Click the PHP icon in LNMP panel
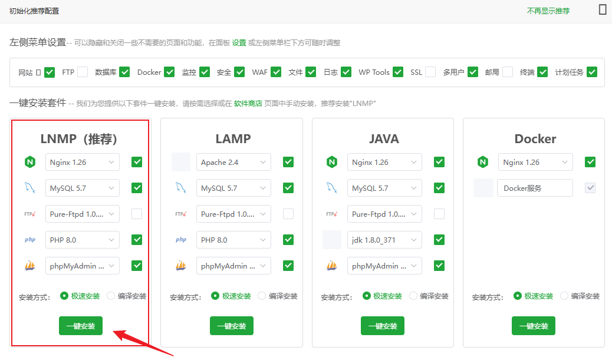Viewport: 612px width, 364px height. pos(29,240)
